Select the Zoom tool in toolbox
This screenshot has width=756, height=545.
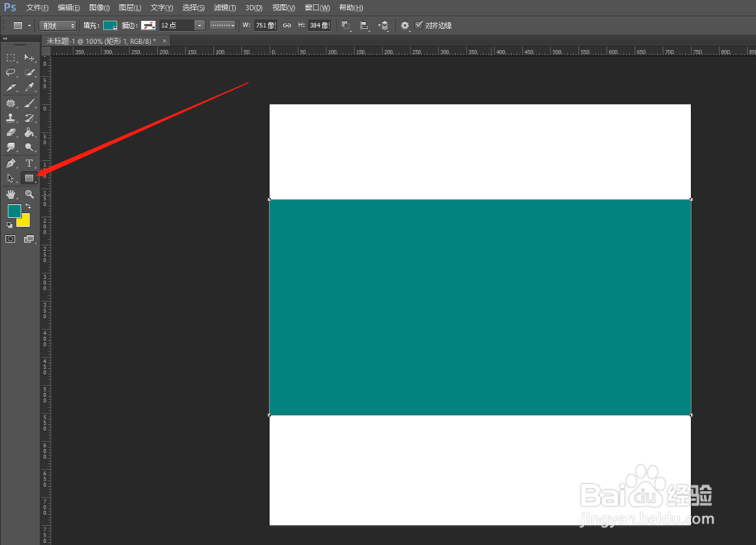tap(29, 194)
